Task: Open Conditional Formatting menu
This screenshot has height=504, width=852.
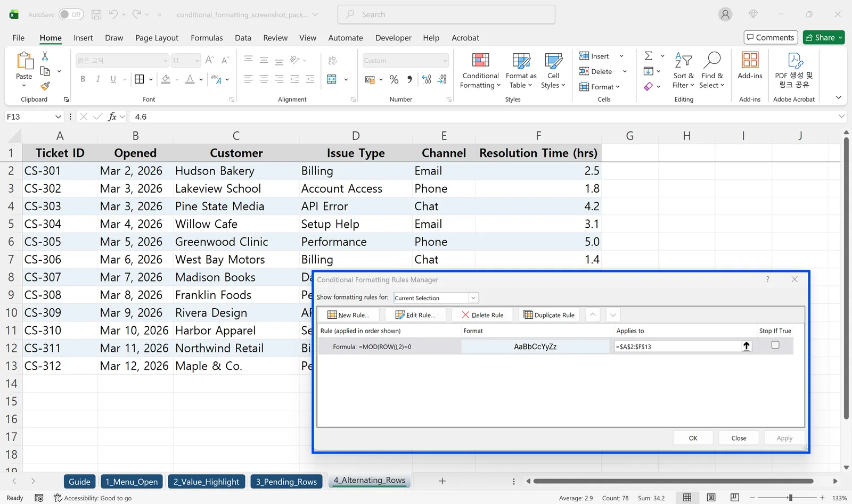Action: click(480, 71)
